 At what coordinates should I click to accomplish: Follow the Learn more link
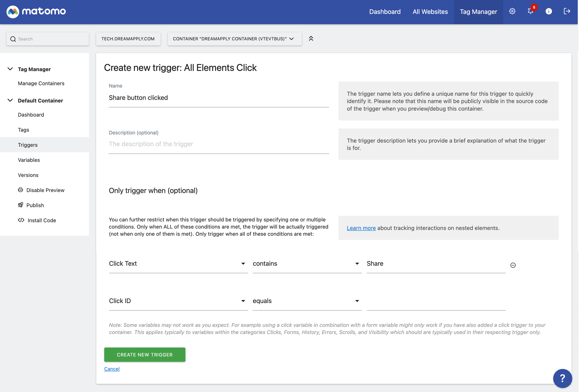coord(361,228)
